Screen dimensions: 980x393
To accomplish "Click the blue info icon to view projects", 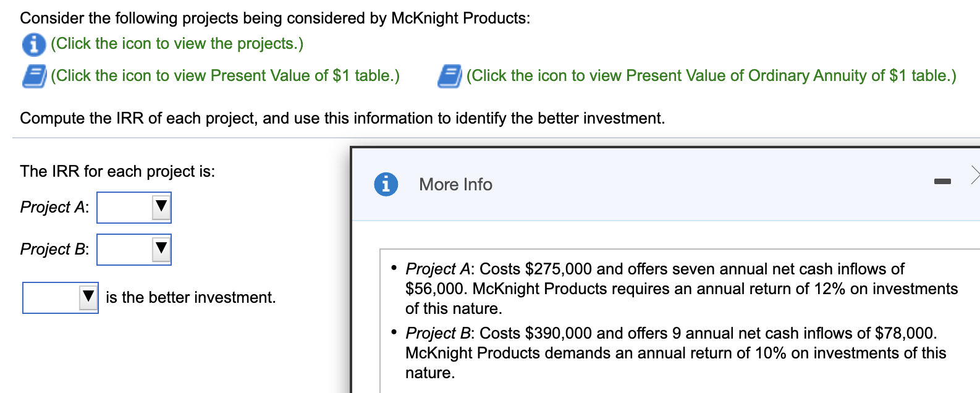I will (33, 44).
